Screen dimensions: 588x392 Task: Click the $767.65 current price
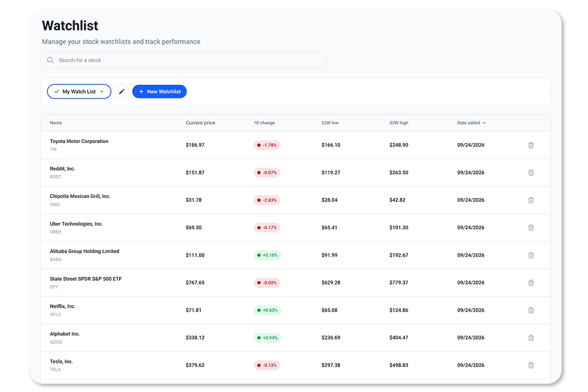[x=195, y=283]
